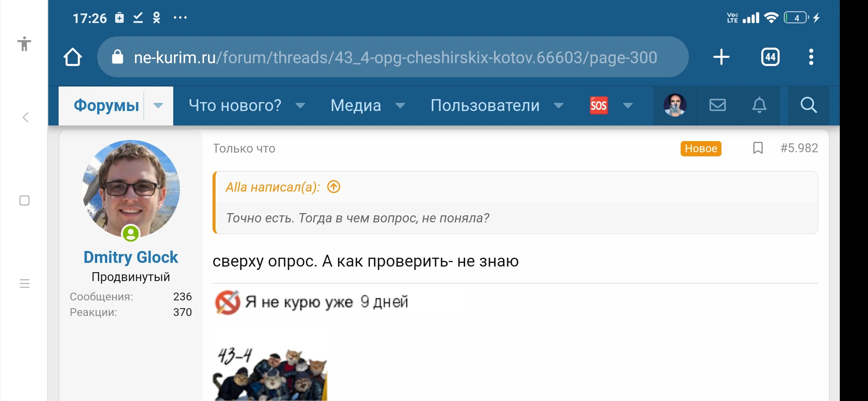Open the forum search with the magnifier icon
This screenshot has height=401, width=868.
tap(809, 105)
